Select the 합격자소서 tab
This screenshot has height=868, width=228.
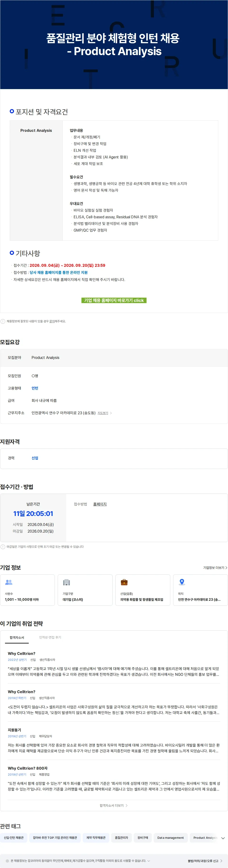tap(17, 638)
